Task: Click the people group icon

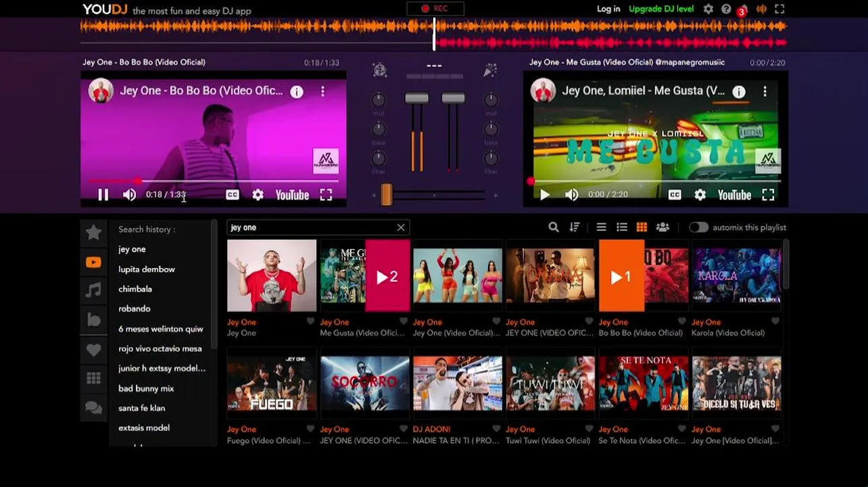Action: [x=662, y=227]
